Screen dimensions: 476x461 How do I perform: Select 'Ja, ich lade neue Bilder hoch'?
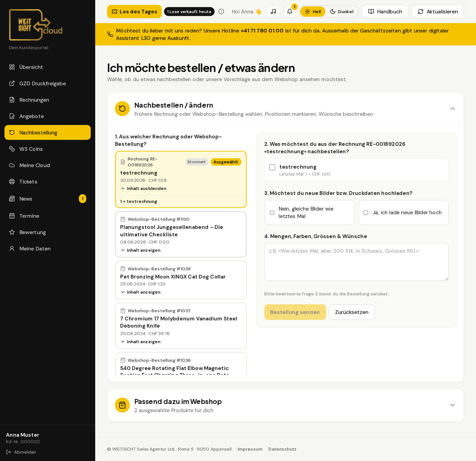tap(403, 213)
